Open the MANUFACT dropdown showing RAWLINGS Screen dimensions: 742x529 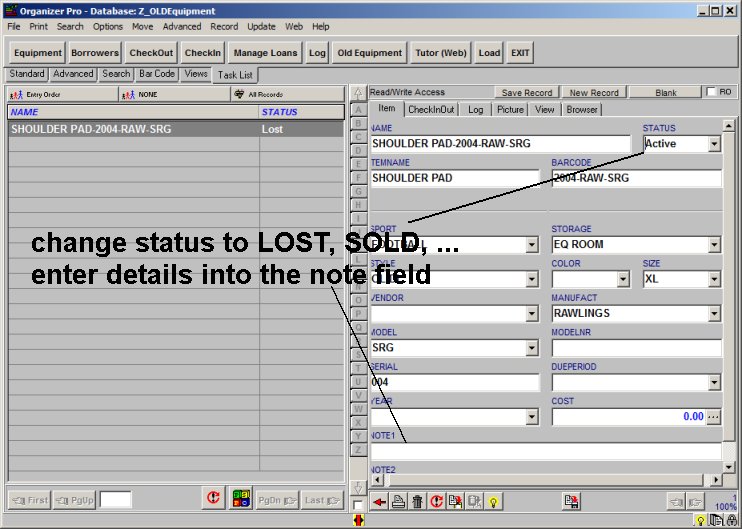point(714,314)
